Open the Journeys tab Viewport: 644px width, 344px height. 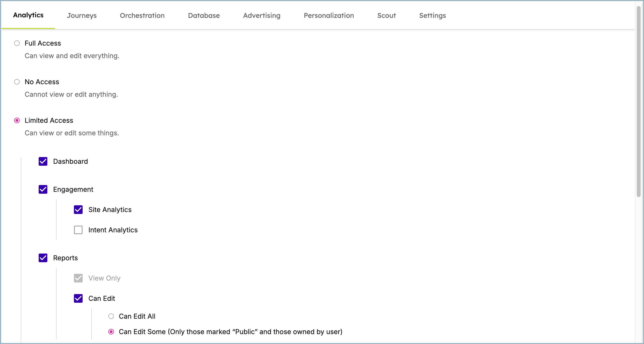82,15
